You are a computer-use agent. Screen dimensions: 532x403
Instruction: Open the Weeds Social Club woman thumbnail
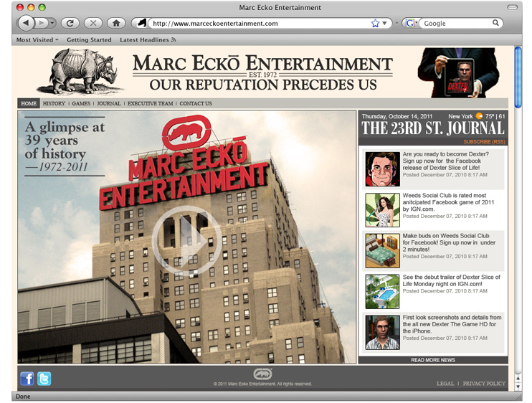pyautogui.click(x=382, y=210)
